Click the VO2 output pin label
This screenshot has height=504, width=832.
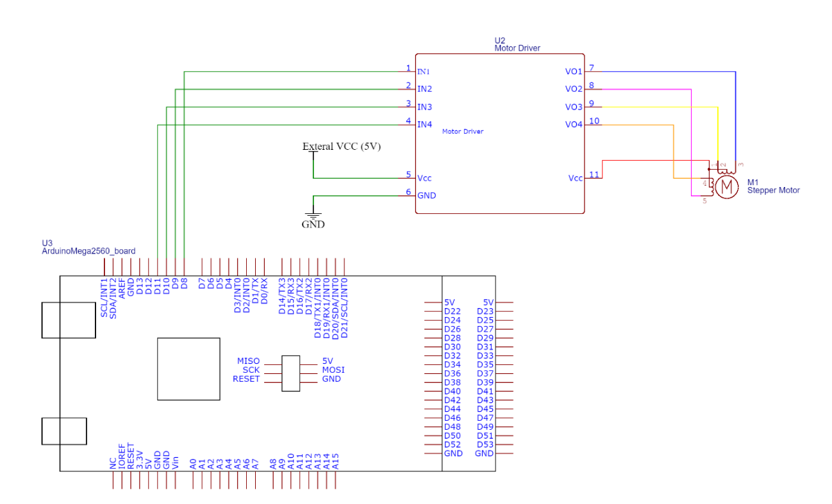574,89
